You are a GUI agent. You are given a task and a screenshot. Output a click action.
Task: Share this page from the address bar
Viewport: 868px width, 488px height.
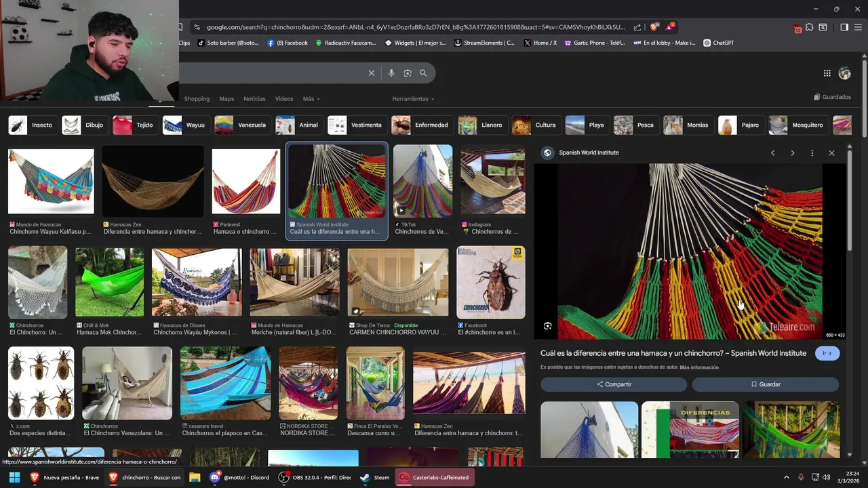point(637,27)
